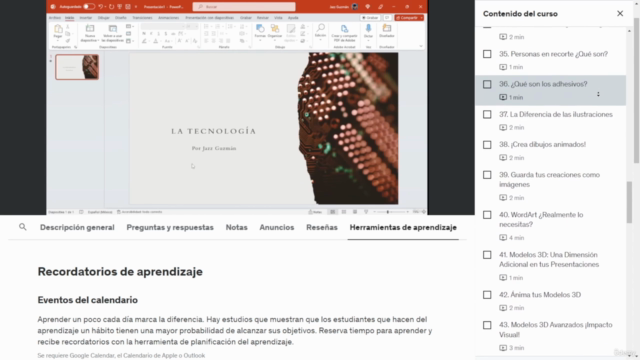The width and height of the screenshot is (640, 360).
Task: Click the Formas shapes icon
Action: [260, 29]
